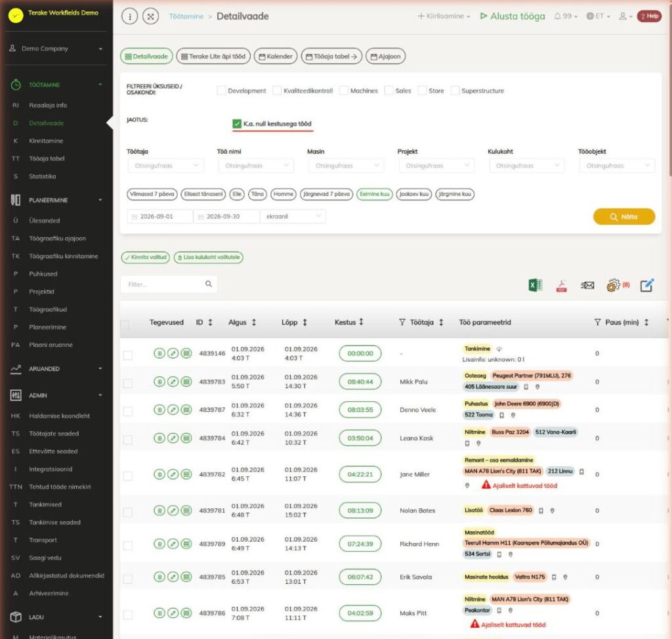The image size is (672, 639).
Task: Send the table by email icon
Action: pyautogui.click(x=587, y=285)
